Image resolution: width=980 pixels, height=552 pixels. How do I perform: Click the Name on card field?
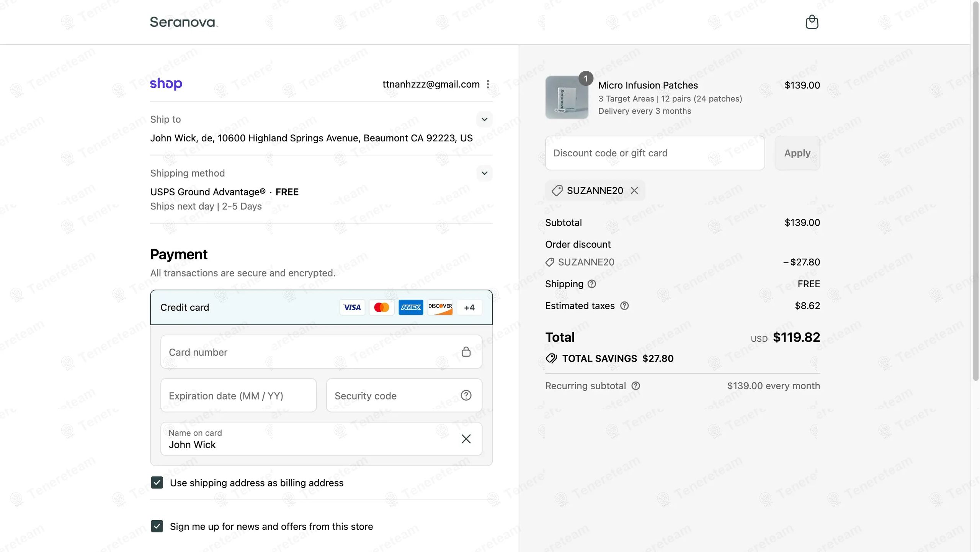321,439
